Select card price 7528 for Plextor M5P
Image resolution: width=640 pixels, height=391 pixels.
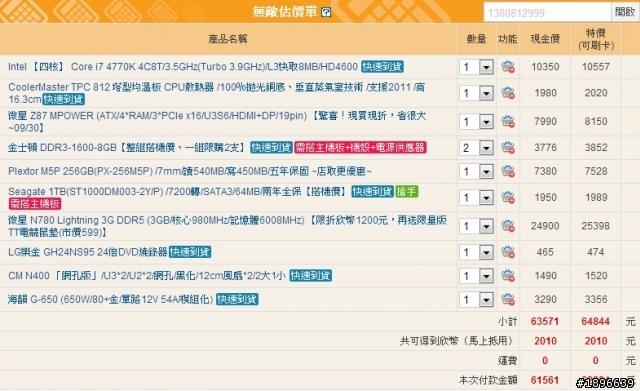click(x=596, y=171)
